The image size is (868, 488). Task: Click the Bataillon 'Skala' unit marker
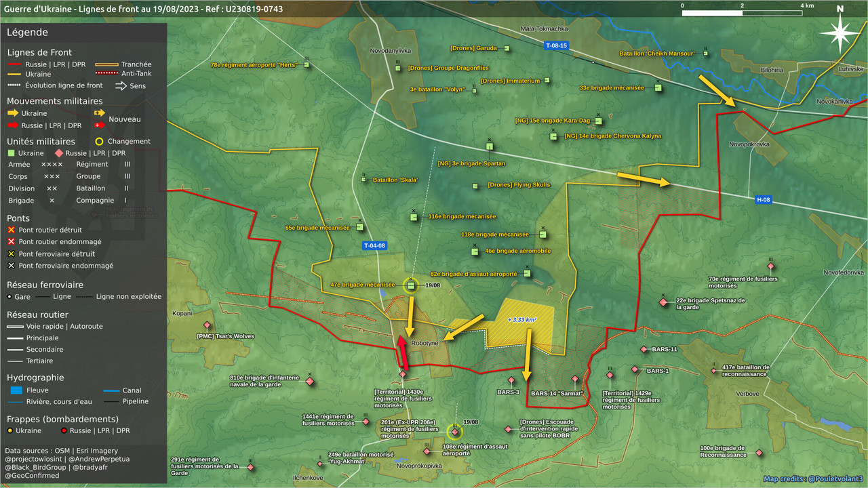(x=364, y=180)
